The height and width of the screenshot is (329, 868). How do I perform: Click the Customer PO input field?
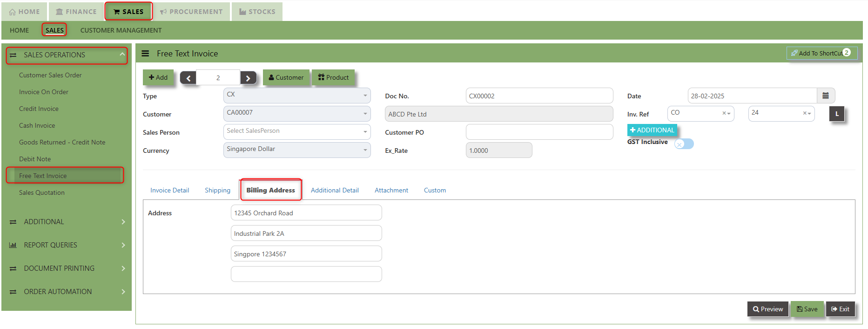539,132
